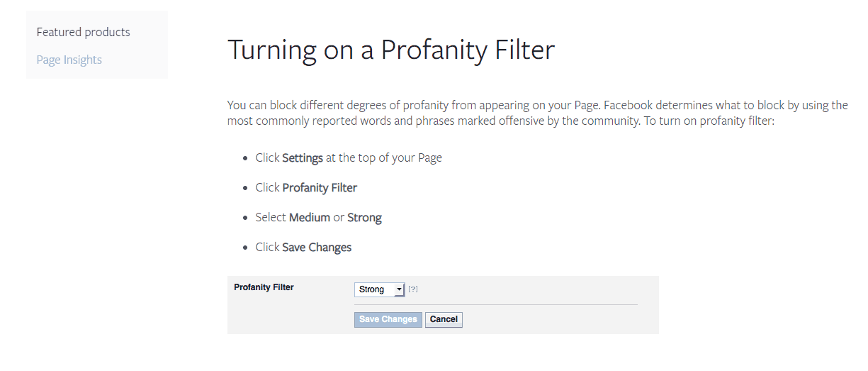Click the Cancel button
The image size is (868, 371).
[444, 319]
